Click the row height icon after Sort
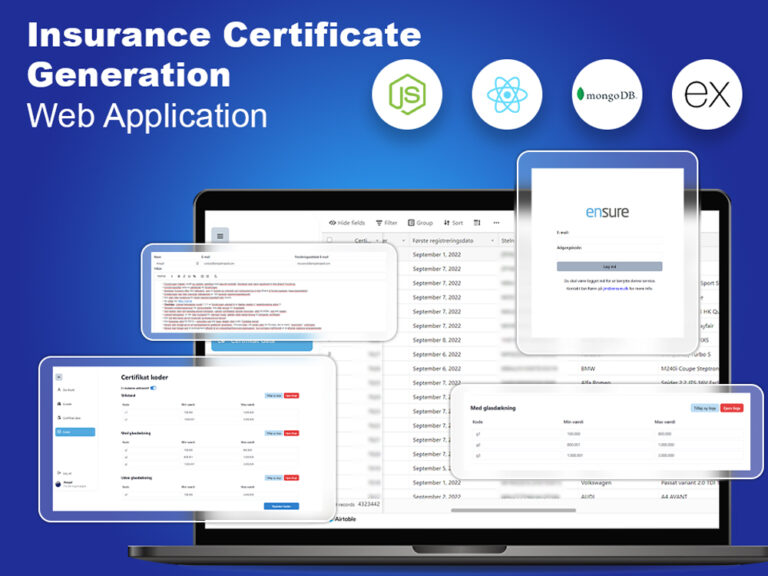The height and width of the screenshot is (576, 768). 477,223
